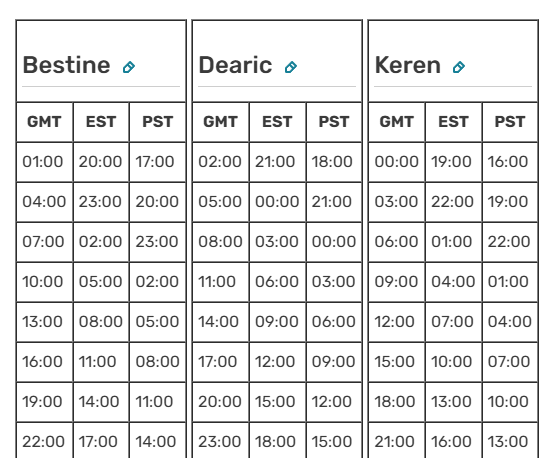Click the GMT column header in Bestine table
This screenshot has width=545, height=458.
pos(44,122)
